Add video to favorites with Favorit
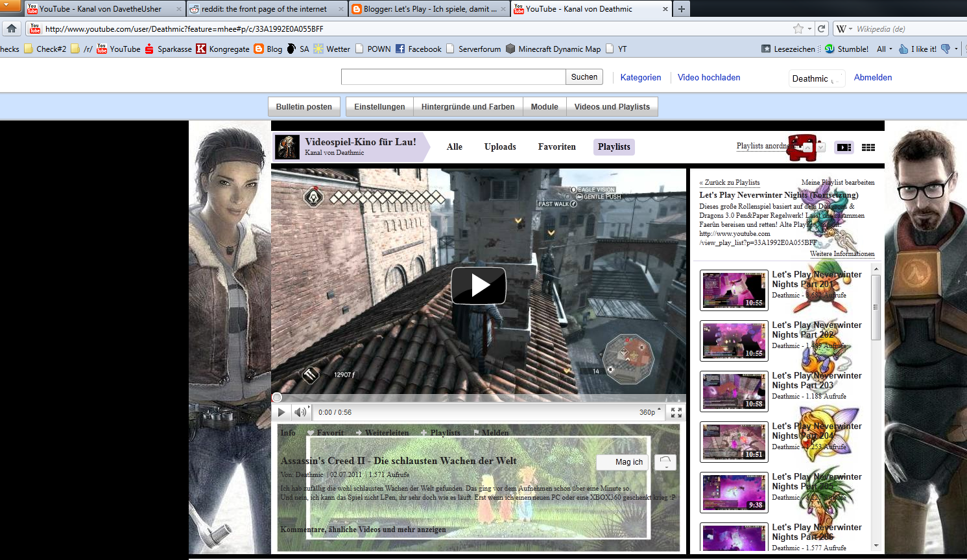The height and width of the screenshot is (560, 967). [x=326, y=433]
